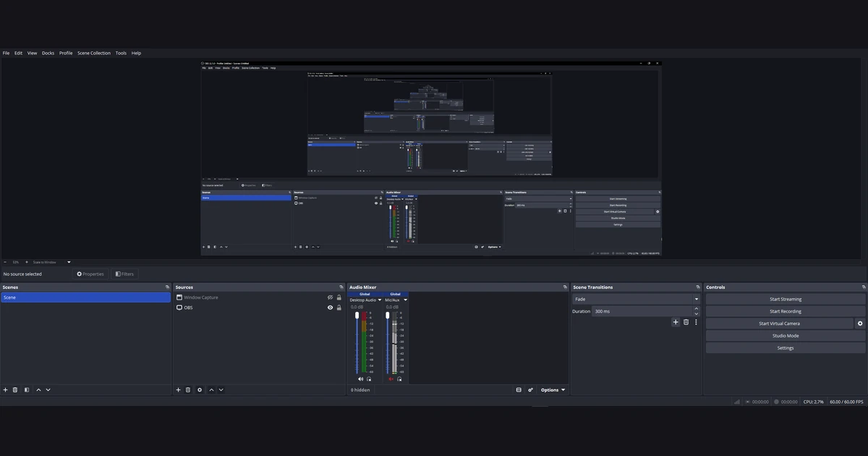Image resolution: width=868 pixels, height=456 pixels.
Task: Open the Tools menu
Action: [121, 53]
